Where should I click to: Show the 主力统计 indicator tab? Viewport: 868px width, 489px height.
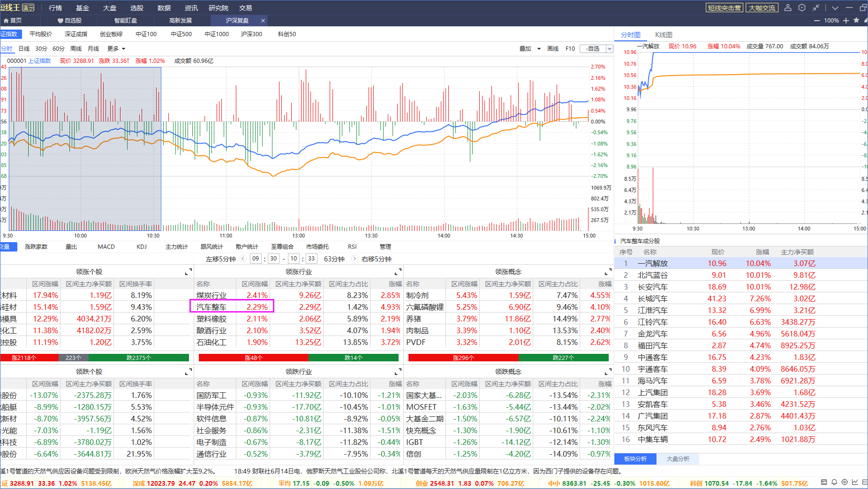[x=176, y=247]
